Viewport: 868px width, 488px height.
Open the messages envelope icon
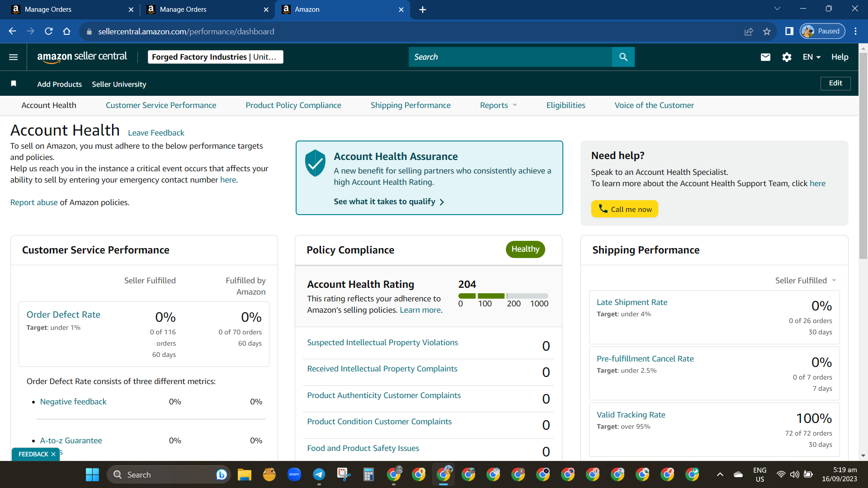click(765, 57)
